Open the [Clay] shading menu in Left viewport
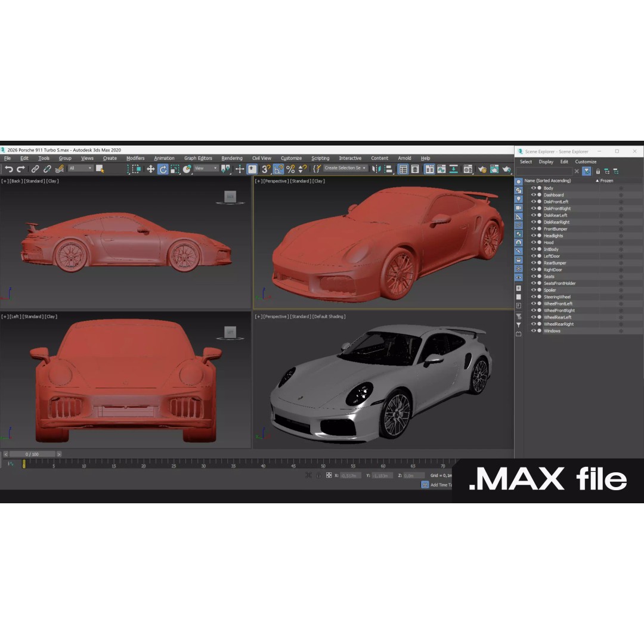This screenshot has width=644, height=644. pyautogui.click(x=52, y=317)
